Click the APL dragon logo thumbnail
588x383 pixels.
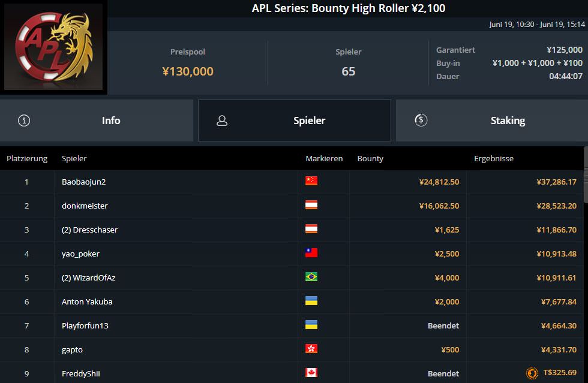[53, 47]
